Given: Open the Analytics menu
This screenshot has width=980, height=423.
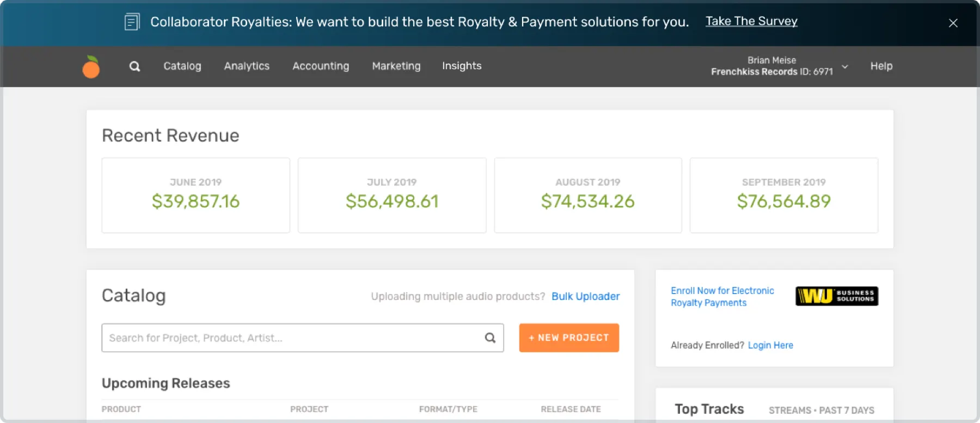Looking at the screenshot, I should pos(247,66).
